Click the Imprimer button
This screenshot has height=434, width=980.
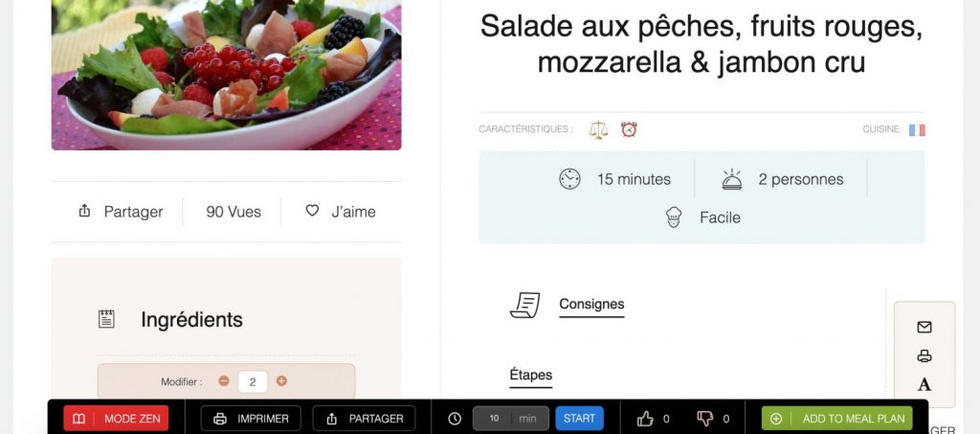251,419
